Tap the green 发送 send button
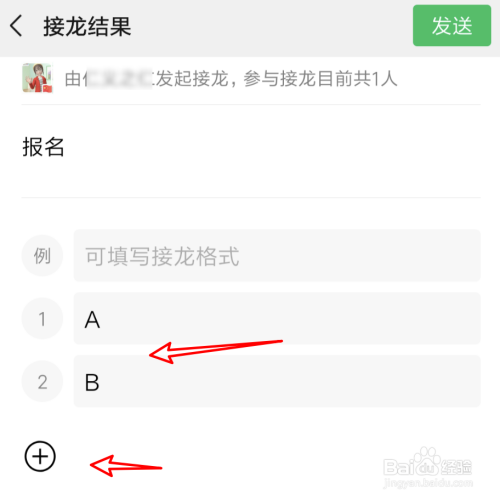500x500 pixels. tap(452, 25)
